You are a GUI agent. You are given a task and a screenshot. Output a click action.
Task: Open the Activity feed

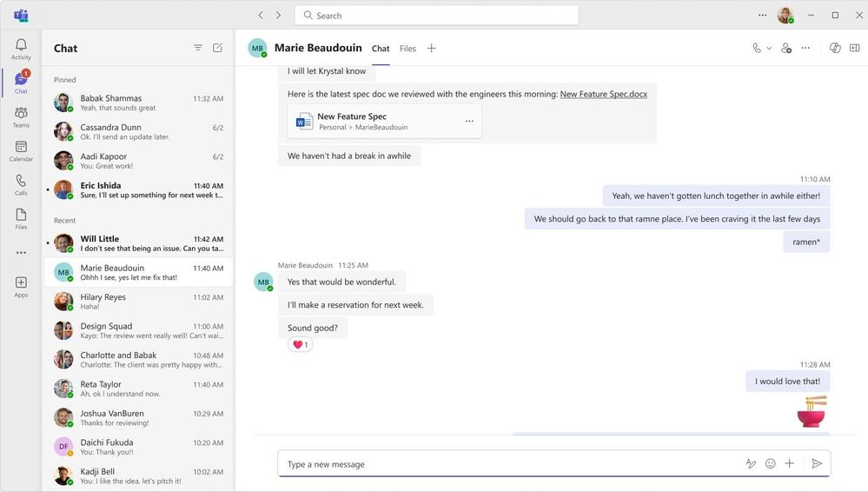[x=21, y=49]
